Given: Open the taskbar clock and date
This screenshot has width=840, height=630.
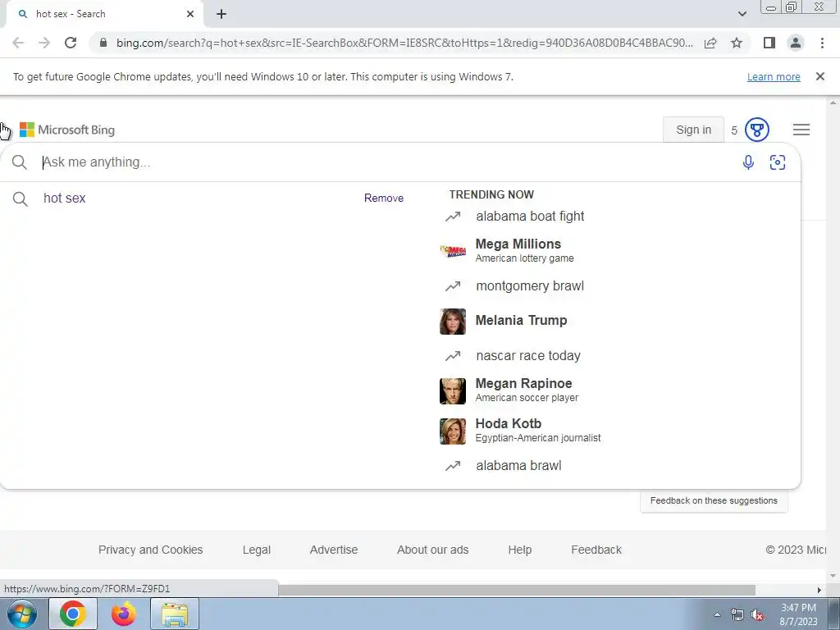Looking at the screenshot, I should [x=798, y=614].
